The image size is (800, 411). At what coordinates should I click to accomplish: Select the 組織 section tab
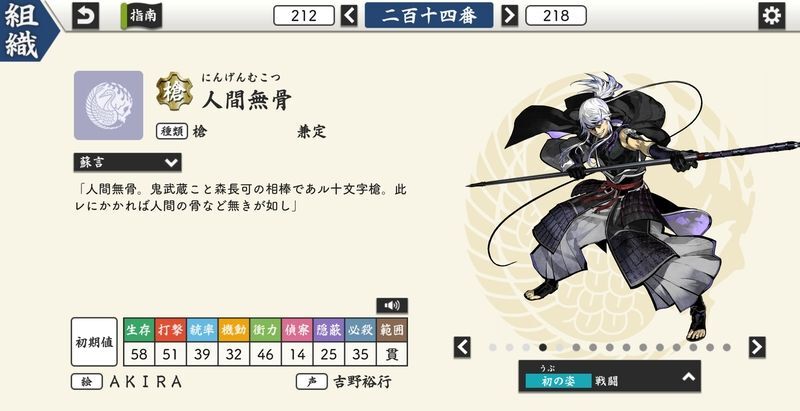[24, 31]
